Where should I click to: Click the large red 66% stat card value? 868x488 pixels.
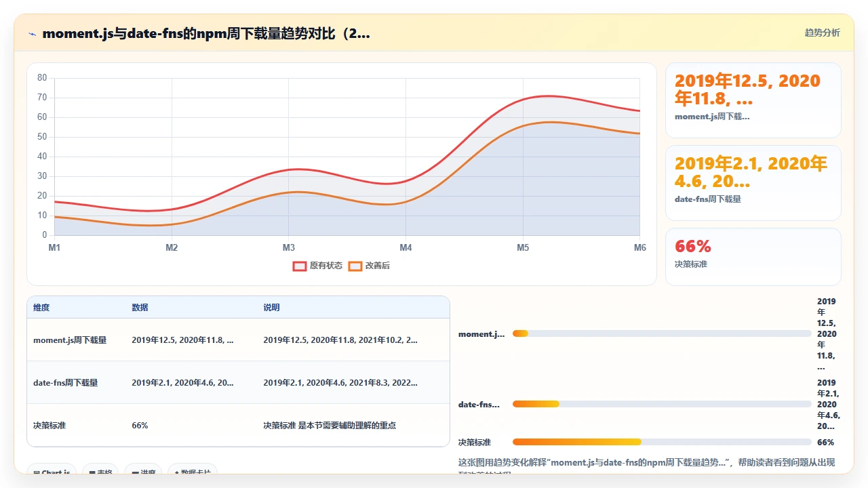[x=693, y=246]
